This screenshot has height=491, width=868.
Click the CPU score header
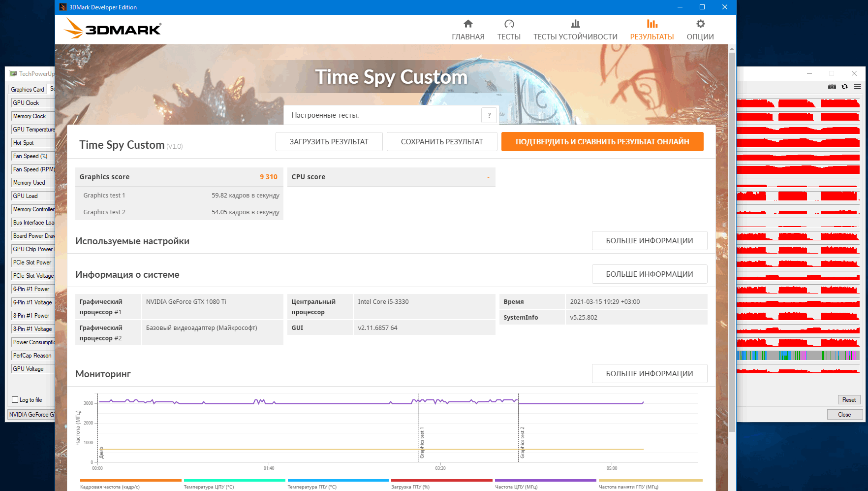391,177
